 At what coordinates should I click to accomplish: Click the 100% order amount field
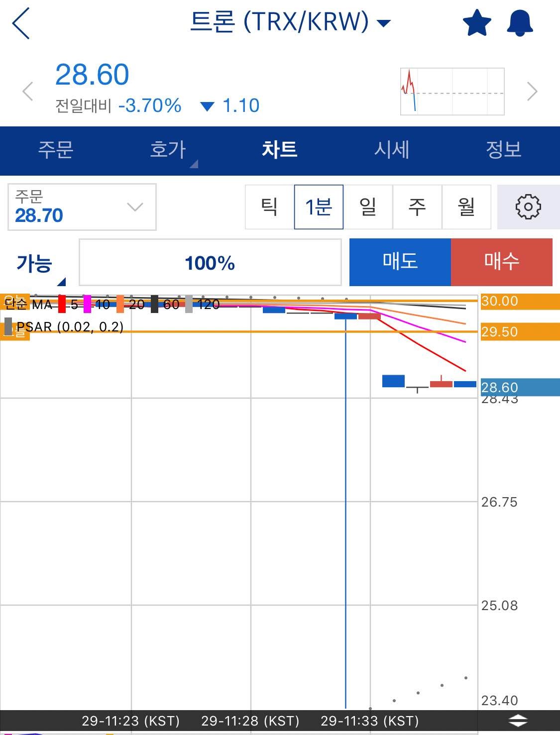coord(210,263)
